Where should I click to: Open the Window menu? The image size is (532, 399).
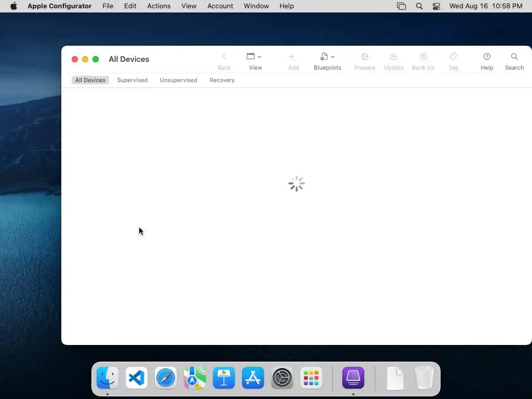coord(256,6)
